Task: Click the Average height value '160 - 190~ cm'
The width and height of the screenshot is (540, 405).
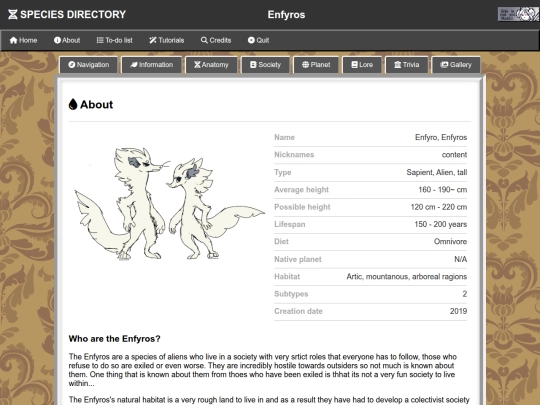Action: 443,190
